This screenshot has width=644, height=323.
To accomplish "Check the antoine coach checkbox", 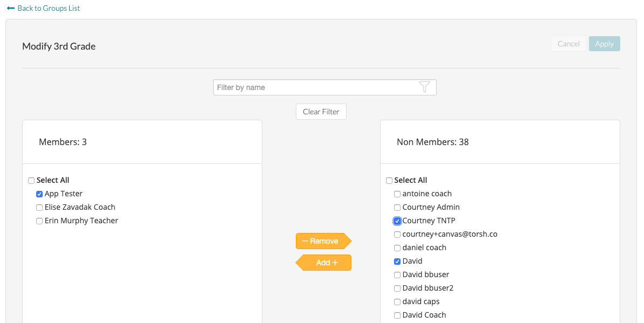I will [x=397, y=194].
